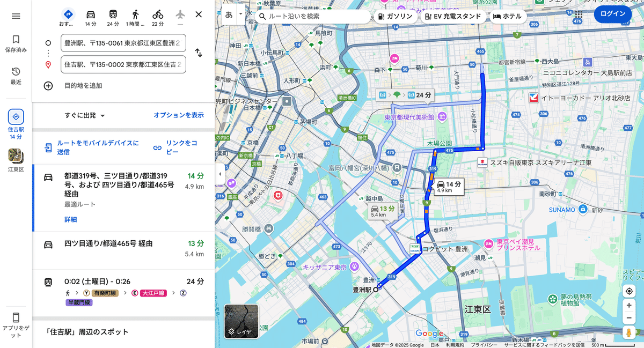
Task: Open the hamburger main menu
Action: [16, 16]
